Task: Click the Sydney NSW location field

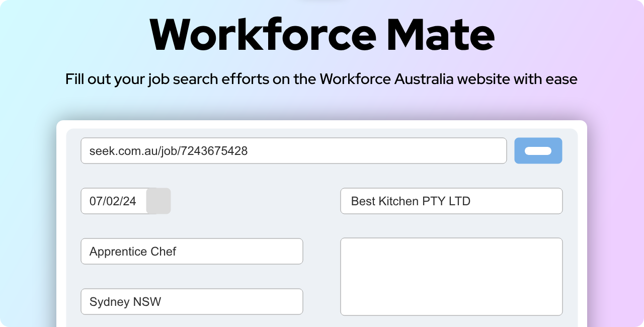Action: pyautogui.click(x=192, y=301)
